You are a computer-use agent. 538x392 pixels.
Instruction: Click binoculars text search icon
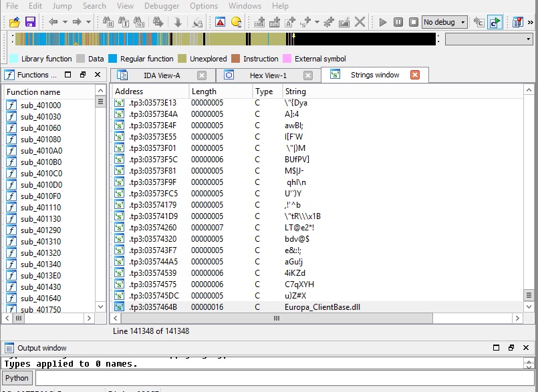pos(124,22)
